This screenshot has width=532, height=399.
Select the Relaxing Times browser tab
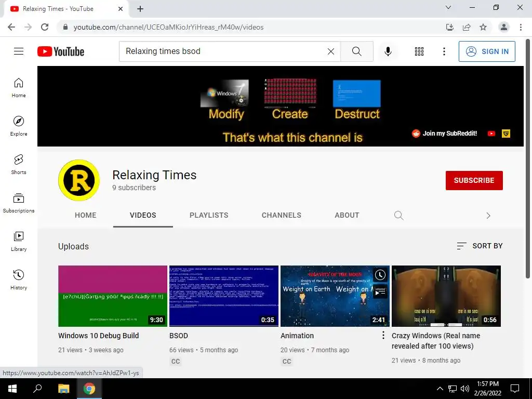[66, 9]
